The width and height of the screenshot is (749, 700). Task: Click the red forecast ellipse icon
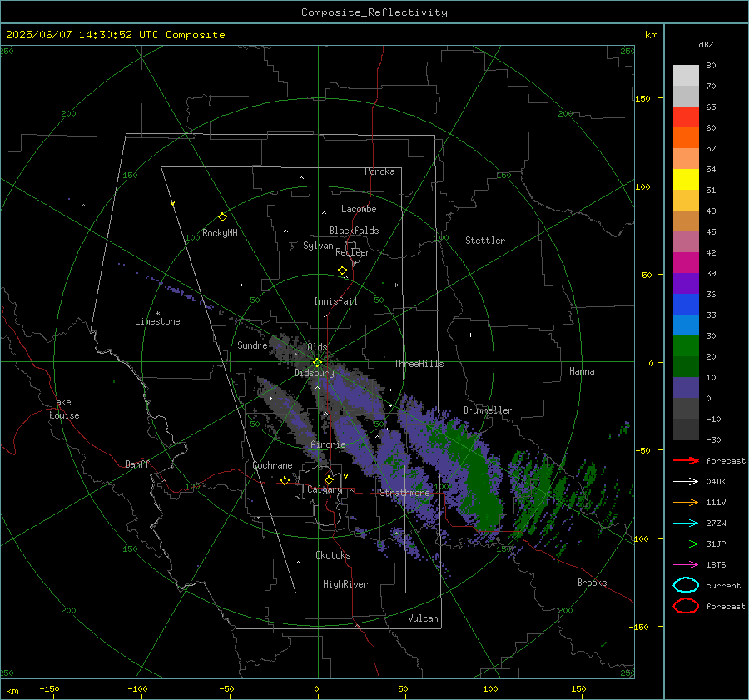tap(686, 606)
